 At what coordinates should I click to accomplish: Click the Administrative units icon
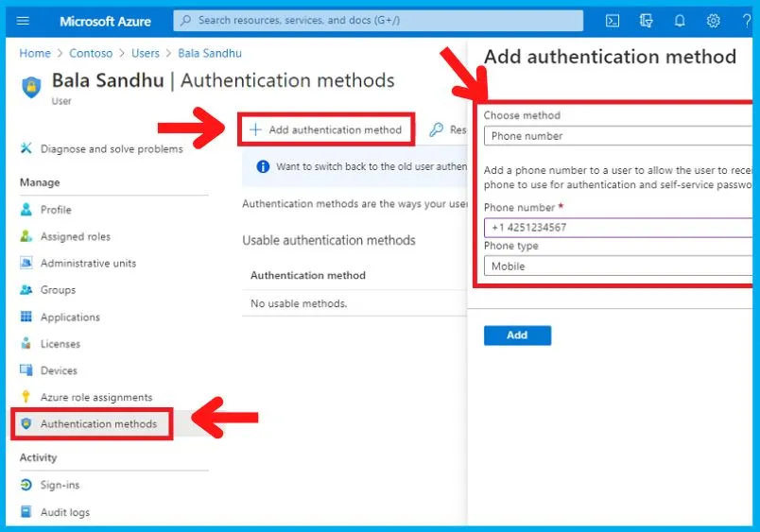(26, 263)
